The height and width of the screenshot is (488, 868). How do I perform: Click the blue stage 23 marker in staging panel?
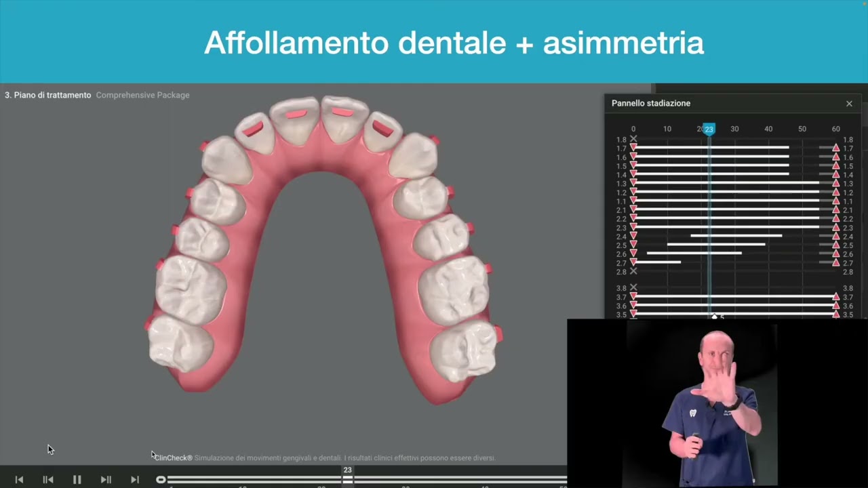(x=709, y=129)
